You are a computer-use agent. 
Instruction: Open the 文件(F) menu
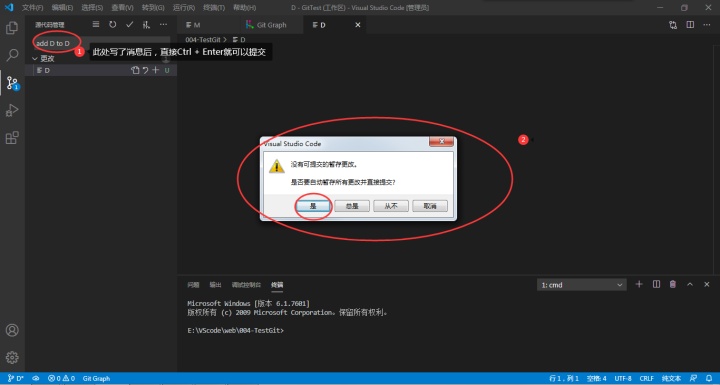[x=33, y=8]
